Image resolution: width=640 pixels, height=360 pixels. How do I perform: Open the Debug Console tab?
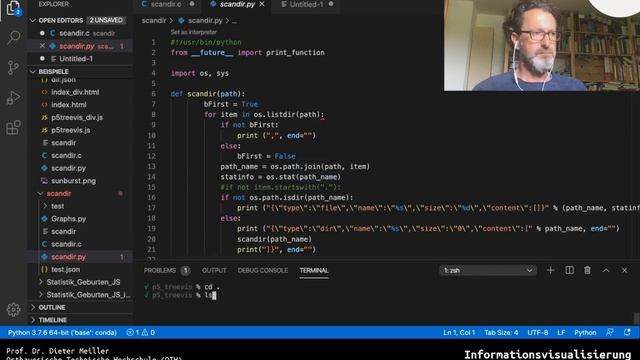263,270
